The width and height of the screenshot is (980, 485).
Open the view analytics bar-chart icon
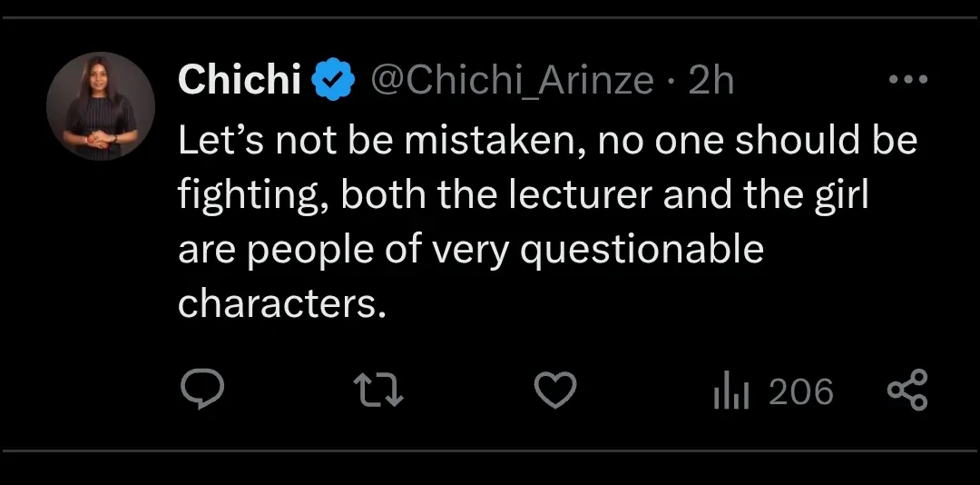click(x=731, y=391)
